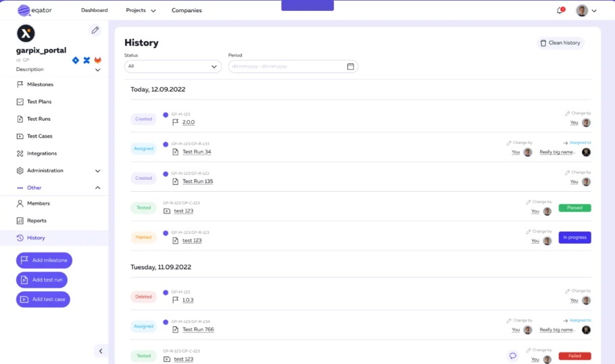Click the eqator logo

(x=34, y=10)
